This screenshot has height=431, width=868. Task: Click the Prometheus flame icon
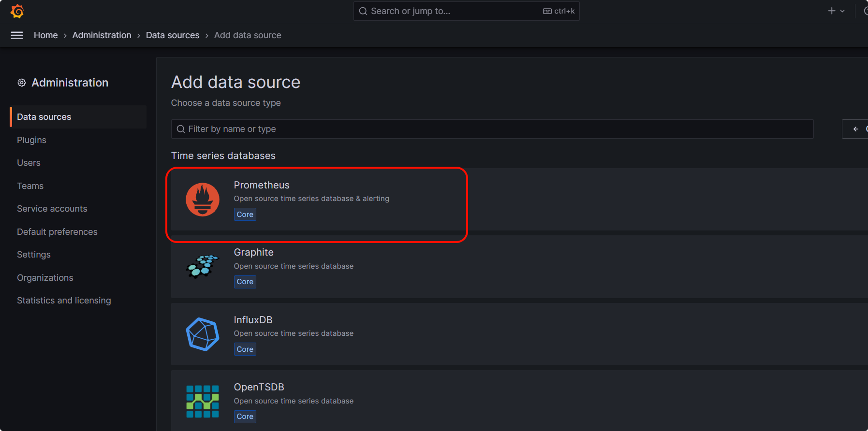pyautogui.click(x=203, y=200)
